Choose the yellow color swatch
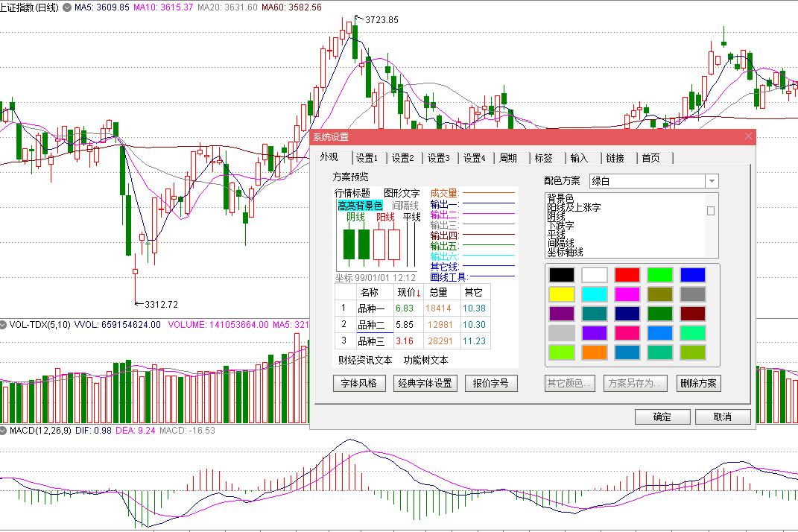The width and height of the screenshot is (798, 532). tap(562, 294)
